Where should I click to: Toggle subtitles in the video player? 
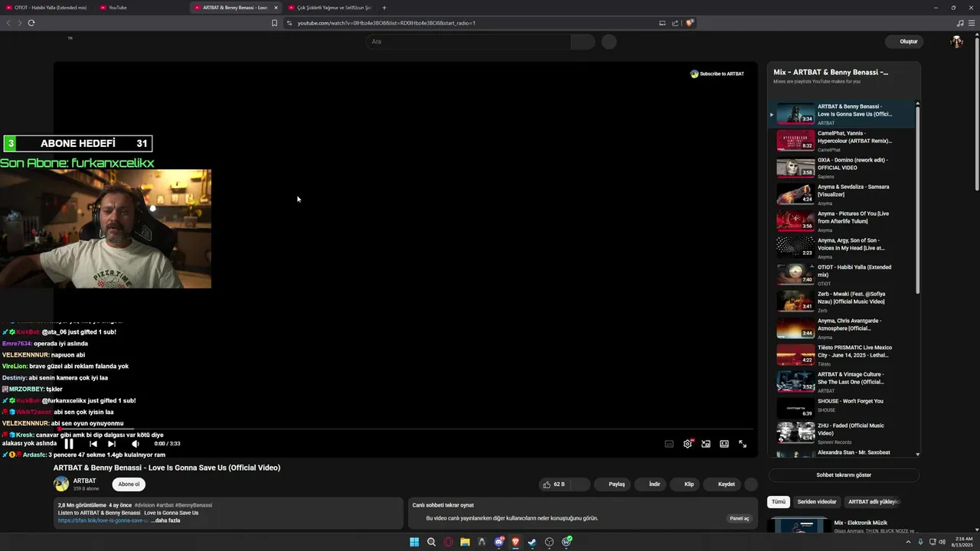[669, 444]
